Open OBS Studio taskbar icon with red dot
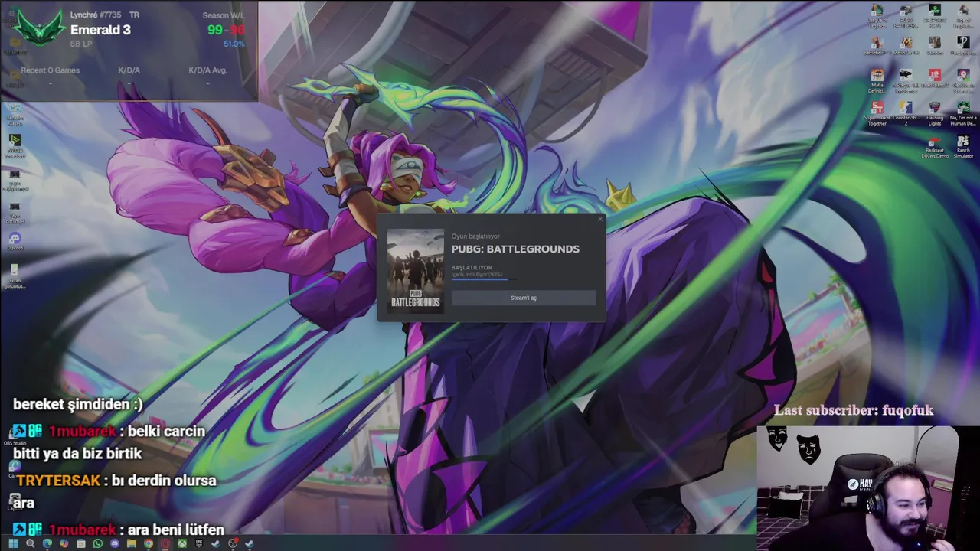 (233, 543)
